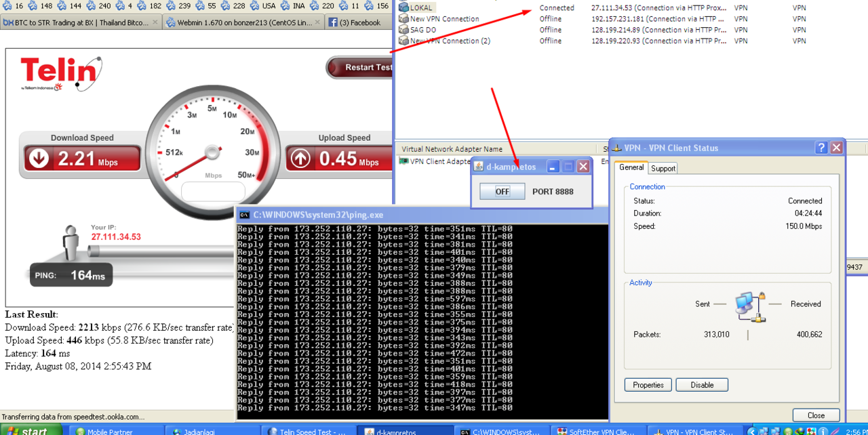Switch to the Webmin 1.670 tab
The height and width of the screenshot is (435, 868).
click(x=243, y=22)
